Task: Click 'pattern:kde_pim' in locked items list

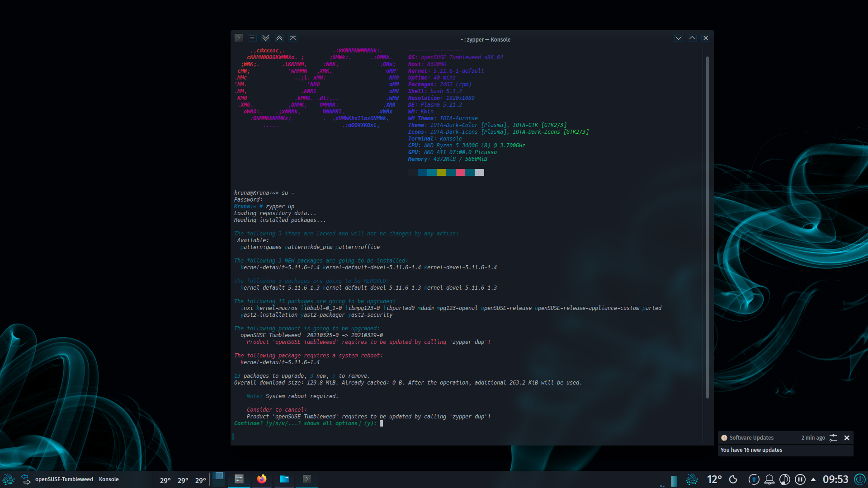Action: 308,247
